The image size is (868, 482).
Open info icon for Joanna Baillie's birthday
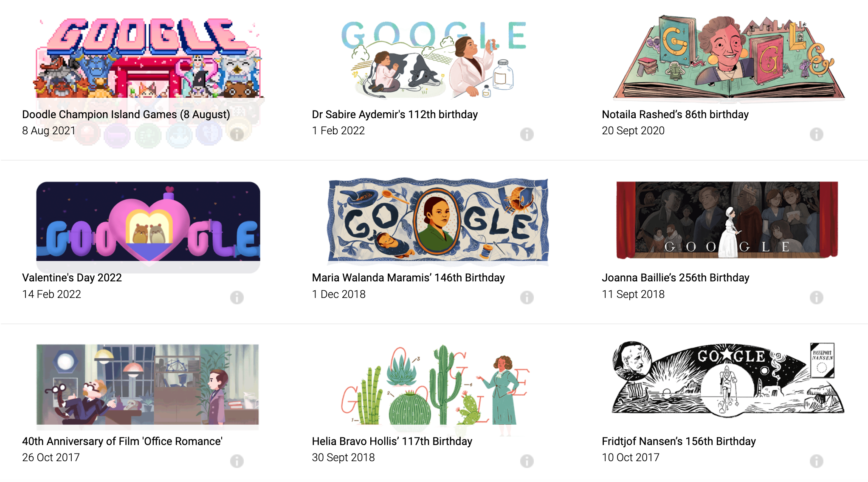816,298
